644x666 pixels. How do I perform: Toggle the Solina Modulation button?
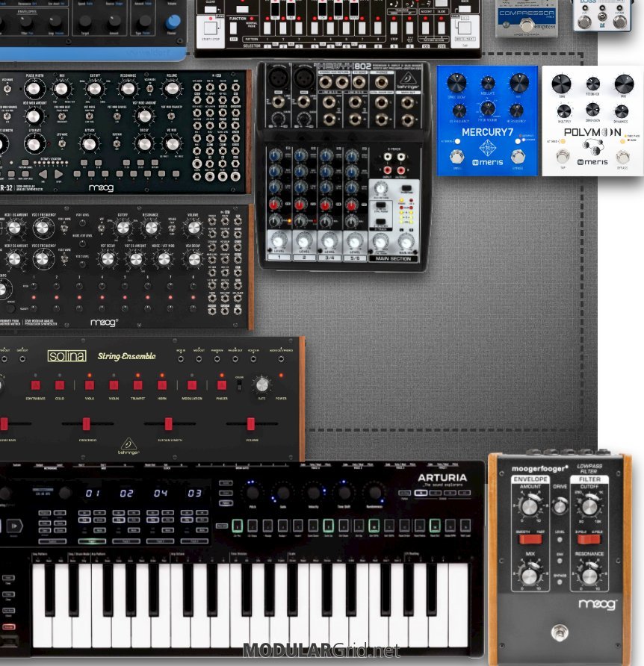coord(192,385)
